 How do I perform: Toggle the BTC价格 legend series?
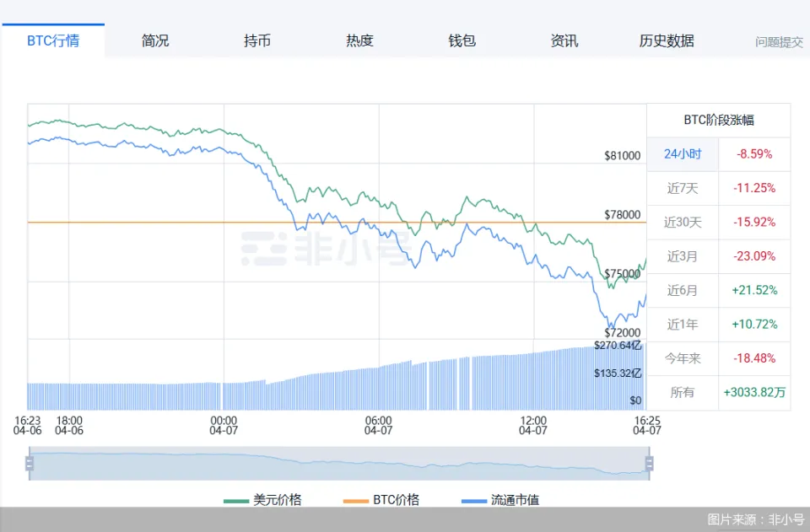pos(381,500)
